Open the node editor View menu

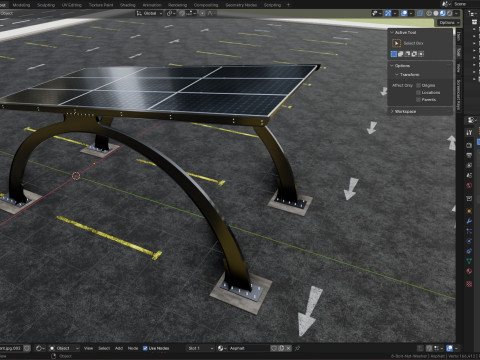88,348
